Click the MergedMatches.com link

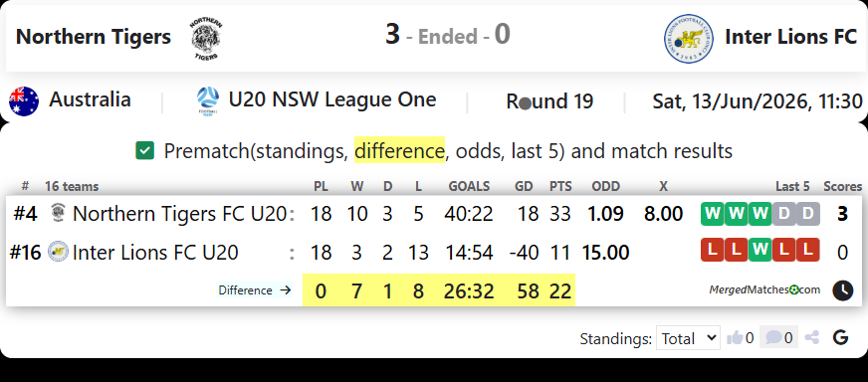[764, 289]
